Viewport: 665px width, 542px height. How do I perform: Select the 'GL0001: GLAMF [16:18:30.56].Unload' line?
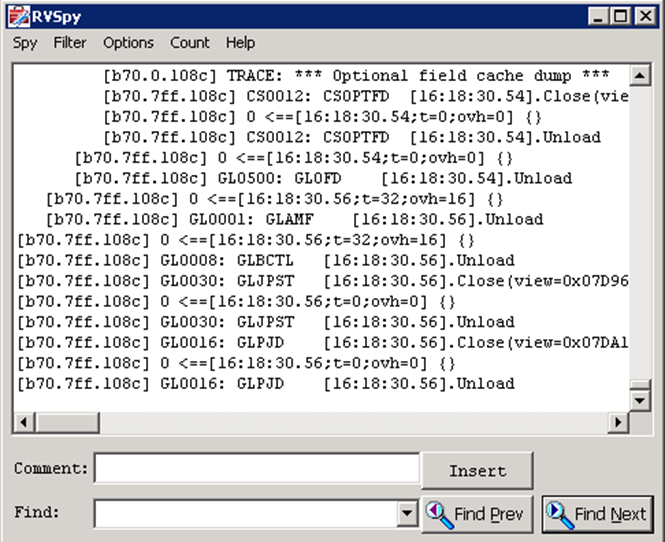294,220
